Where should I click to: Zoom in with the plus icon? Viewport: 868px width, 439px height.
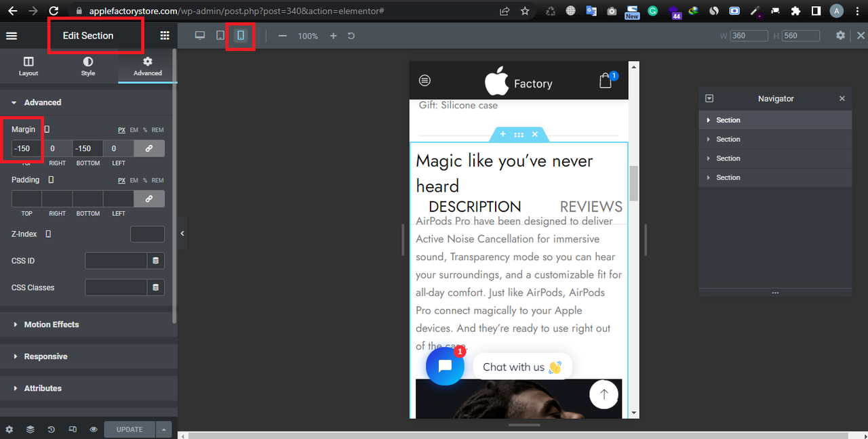(333, 36)
